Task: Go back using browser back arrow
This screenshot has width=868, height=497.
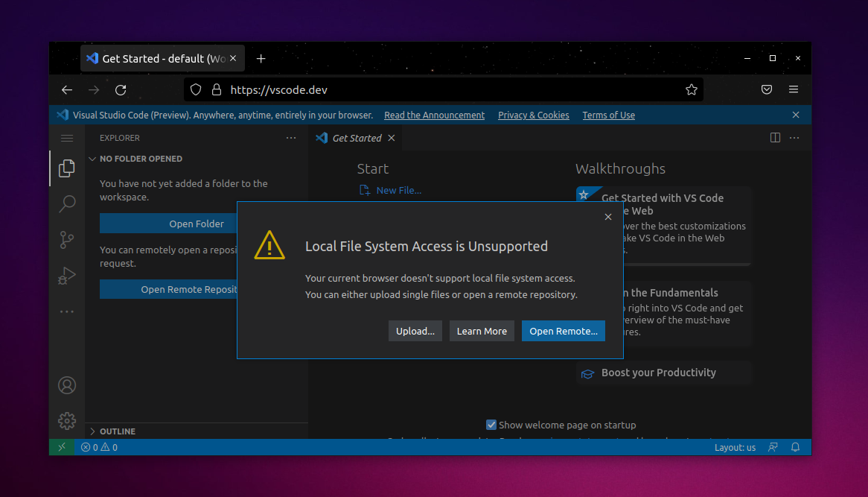Action: click(x=67, y=89)
